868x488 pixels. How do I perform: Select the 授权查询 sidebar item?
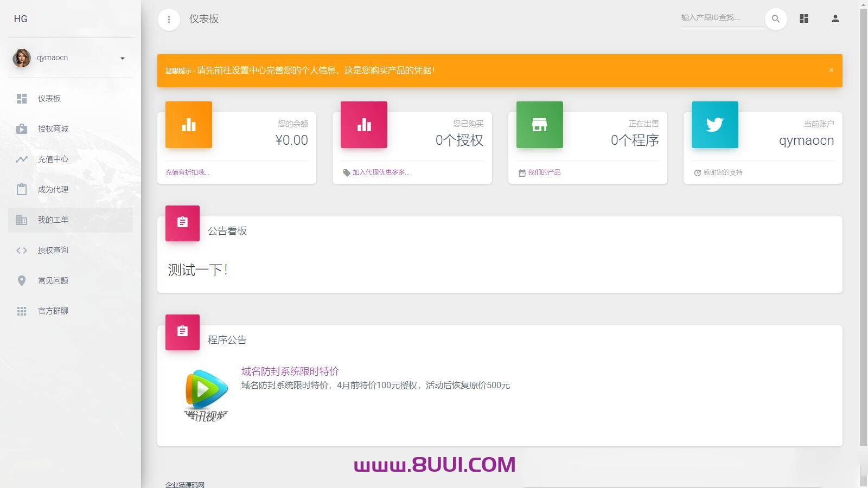(x=53, y=250)
